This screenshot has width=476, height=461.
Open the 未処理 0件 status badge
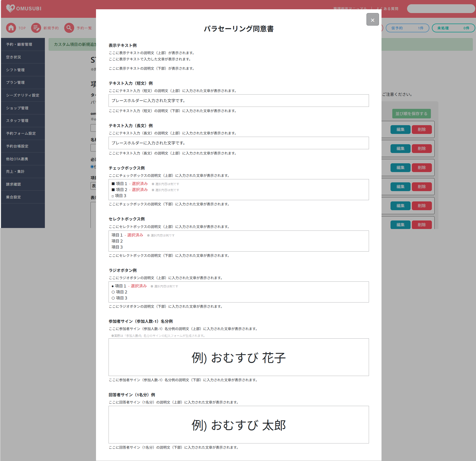pos(453,28)
